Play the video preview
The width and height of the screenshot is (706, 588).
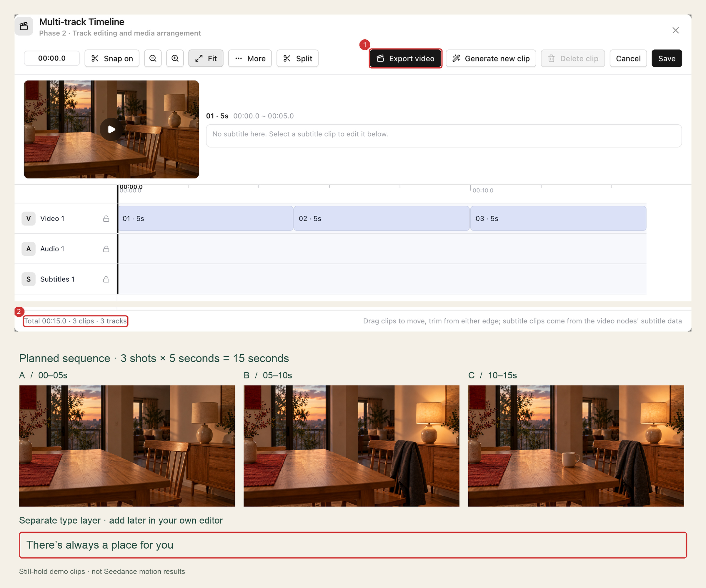pos(111,129)
